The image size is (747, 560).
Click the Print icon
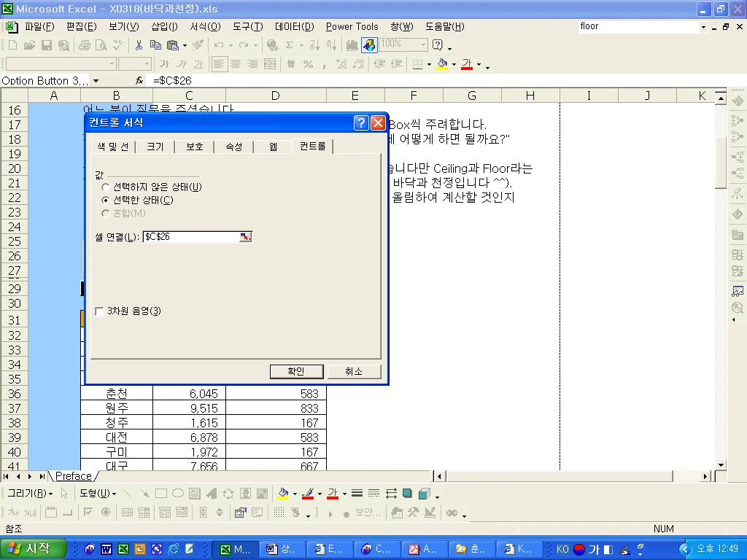coord(85,45)
